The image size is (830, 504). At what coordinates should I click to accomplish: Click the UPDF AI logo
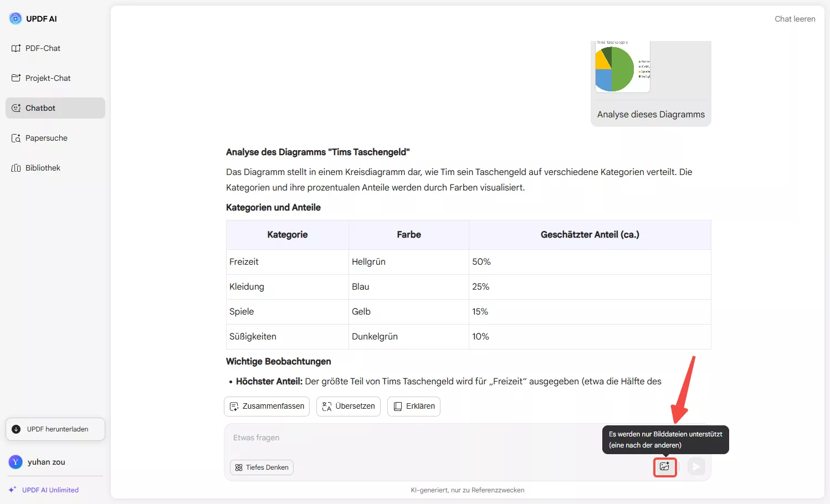tap(14, 18)
